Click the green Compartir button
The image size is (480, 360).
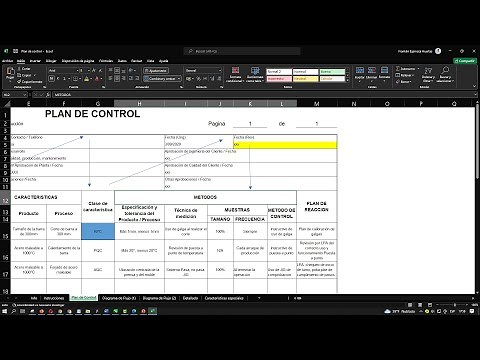tap(465, 61)
